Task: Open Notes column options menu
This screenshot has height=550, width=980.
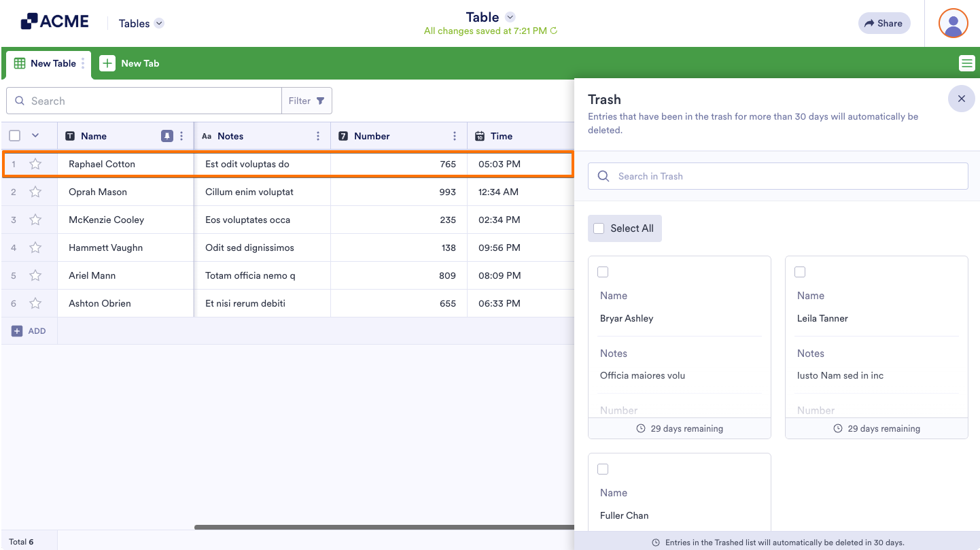Action: 318,136
